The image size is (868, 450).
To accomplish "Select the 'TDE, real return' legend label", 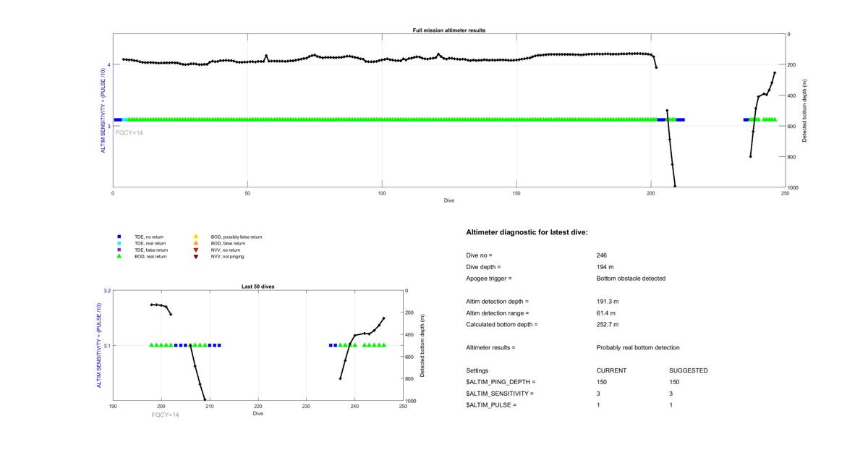I will pyautogui.click(x=151, y=243).
